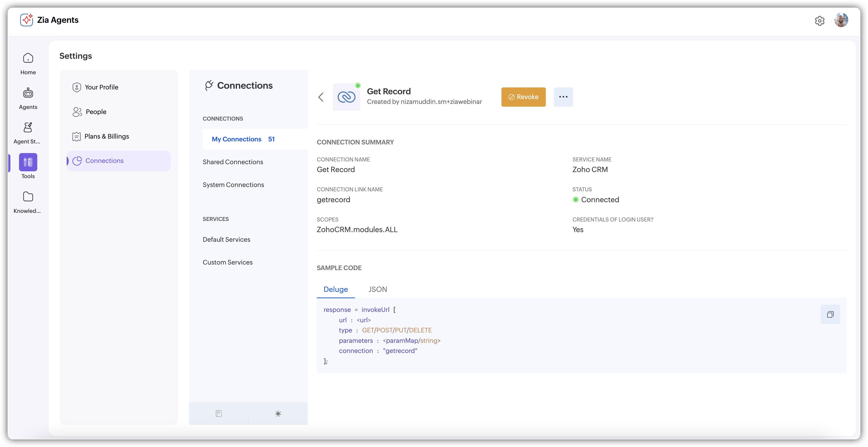Revoke the Get Record connection
Viewport: 868px width, 447px height.
coord(523,97)
